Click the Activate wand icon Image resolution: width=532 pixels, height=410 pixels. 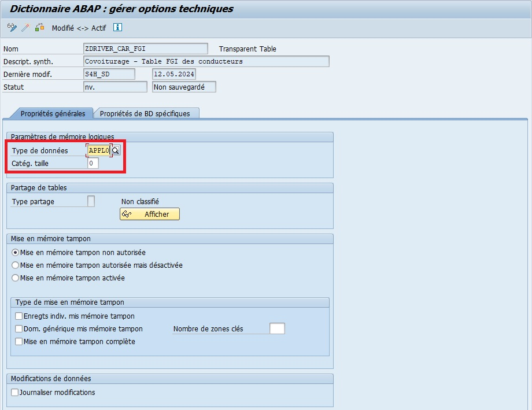pyautogui.click(x=25, y=28)
